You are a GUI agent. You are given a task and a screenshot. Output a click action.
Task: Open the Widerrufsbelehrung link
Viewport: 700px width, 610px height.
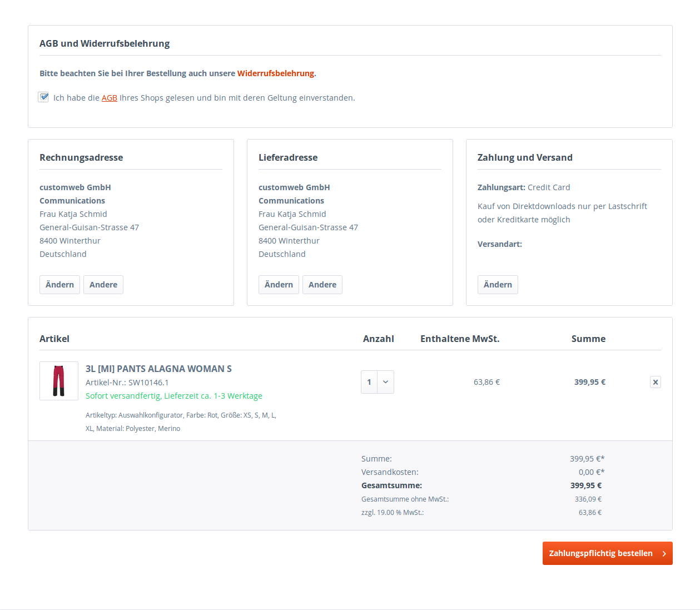[275, 73]
